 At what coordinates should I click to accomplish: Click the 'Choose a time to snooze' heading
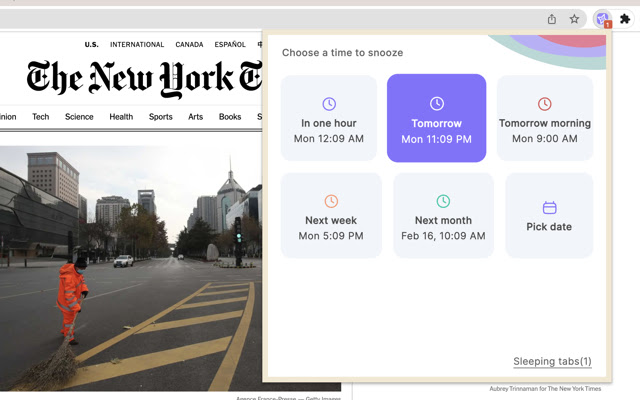(342, 53)
